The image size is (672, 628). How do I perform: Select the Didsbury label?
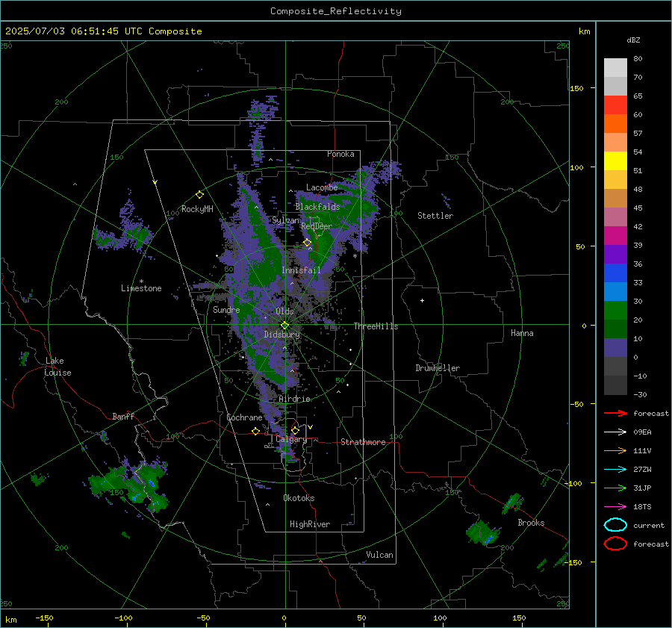(x=282, y=335)
